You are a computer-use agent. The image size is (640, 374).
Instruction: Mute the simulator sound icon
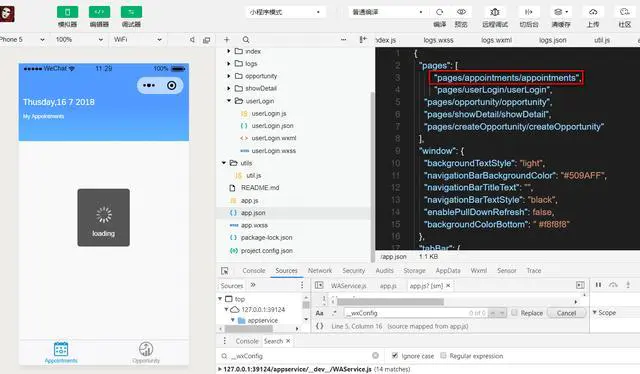pos(192,40)
